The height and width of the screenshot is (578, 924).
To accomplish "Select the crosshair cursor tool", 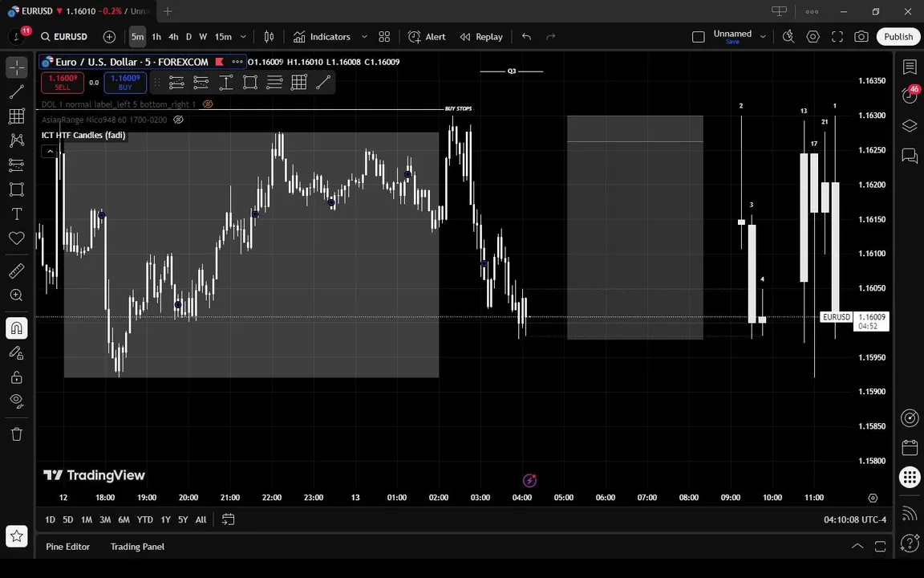I will (x=17, y=67).
